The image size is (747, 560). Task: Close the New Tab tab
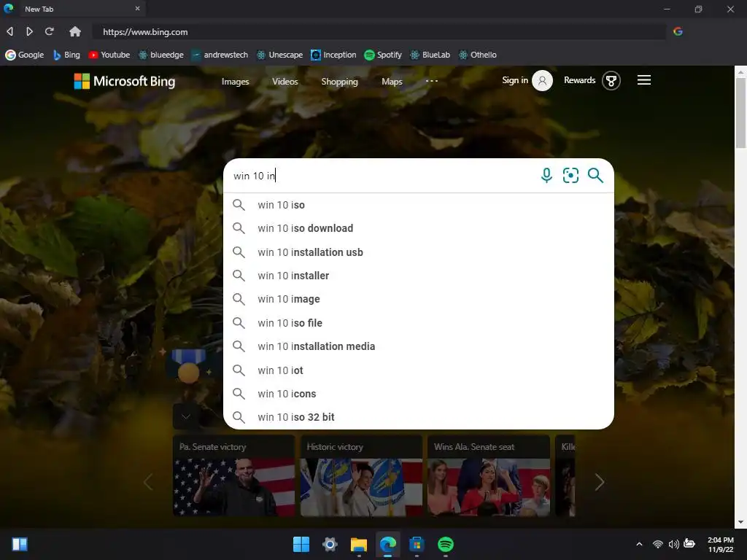click(x=137, y=9)
